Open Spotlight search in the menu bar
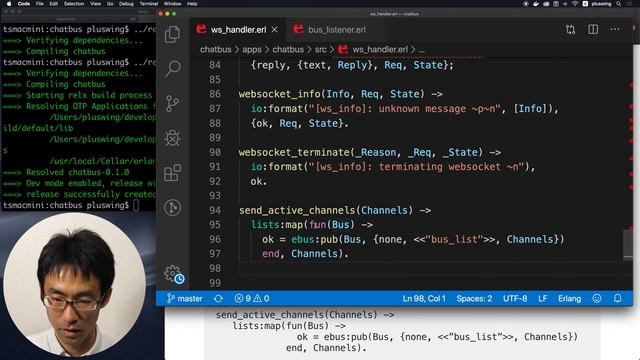The width and height of the screenshot is (640, 360). point(619,4)
